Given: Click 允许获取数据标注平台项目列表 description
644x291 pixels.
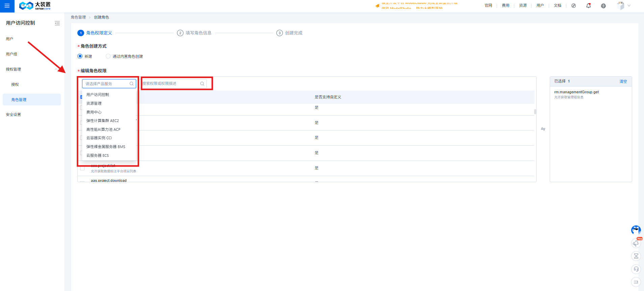Looking at the screenshot, I should point(114,171).
